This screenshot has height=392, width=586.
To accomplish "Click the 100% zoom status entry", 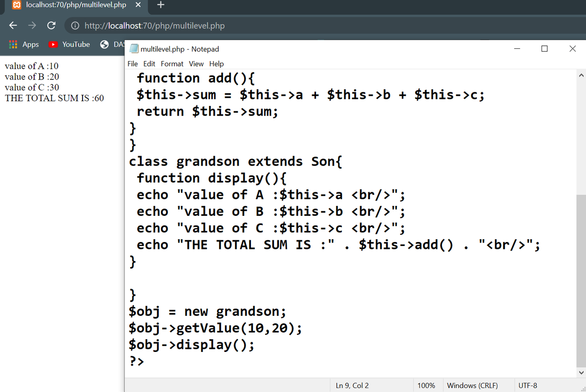I will (426, 385).
